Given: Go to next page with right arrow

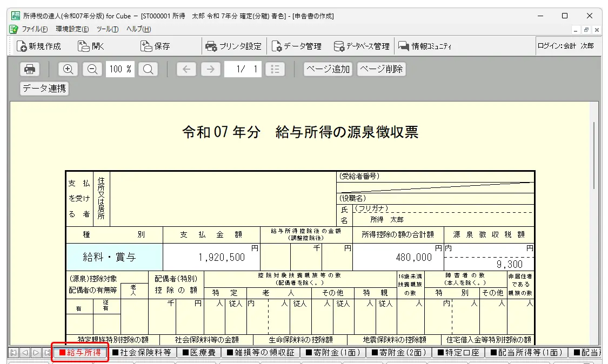Looking at the screenshot, I should coord(211,69).
